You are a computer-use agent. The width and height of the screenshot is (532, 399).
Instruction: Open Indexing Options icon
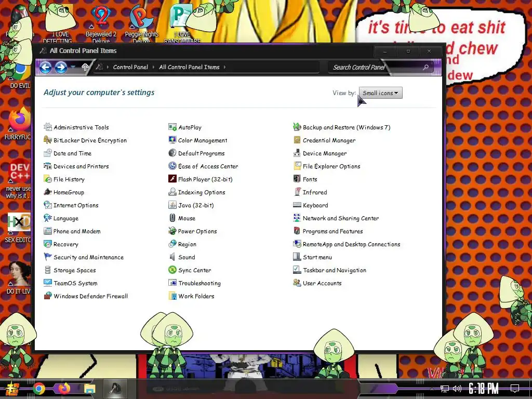click(172, 192)
